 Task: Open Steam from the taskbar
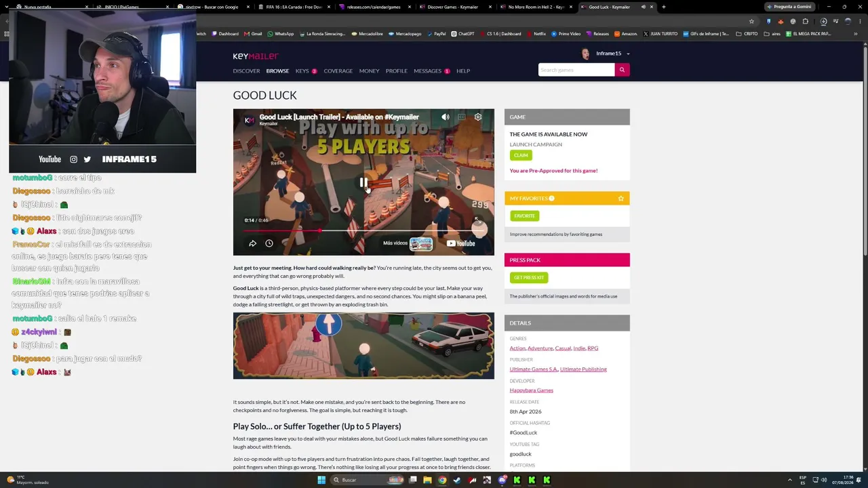[x=457, y=480]
